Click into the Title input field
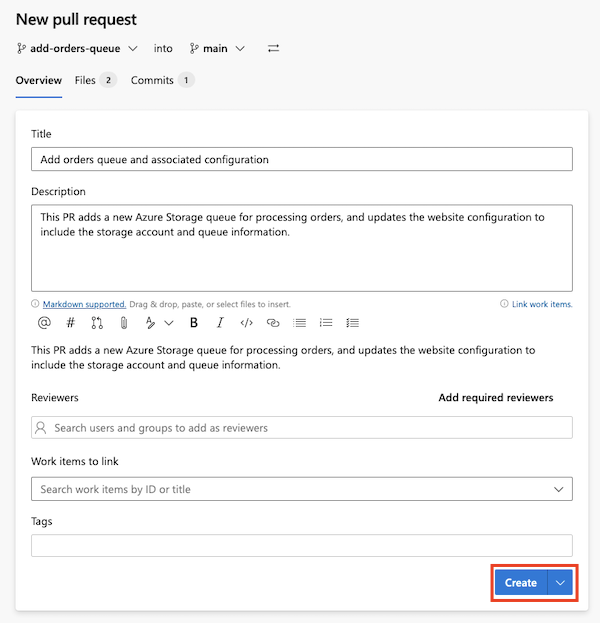The height and width of the screenshot is (623, 600). [302, 159]
